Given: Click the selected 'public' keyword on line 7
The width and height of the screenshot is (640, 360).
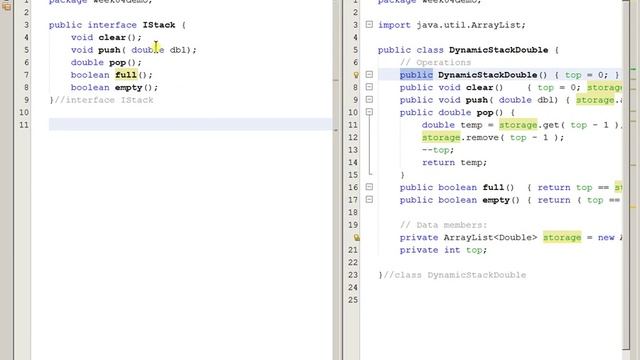Looking at the screenshot, I should click(x=416, y=75).
